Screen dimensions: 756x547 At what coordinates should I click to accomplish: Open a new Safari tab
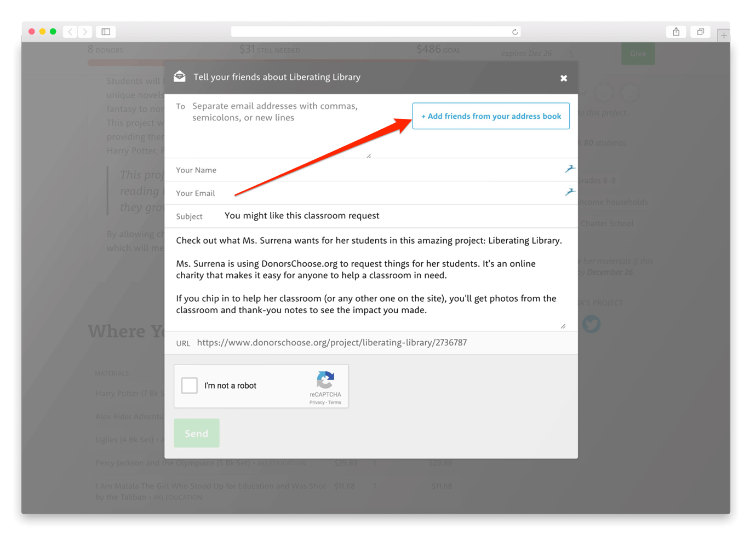724,36
